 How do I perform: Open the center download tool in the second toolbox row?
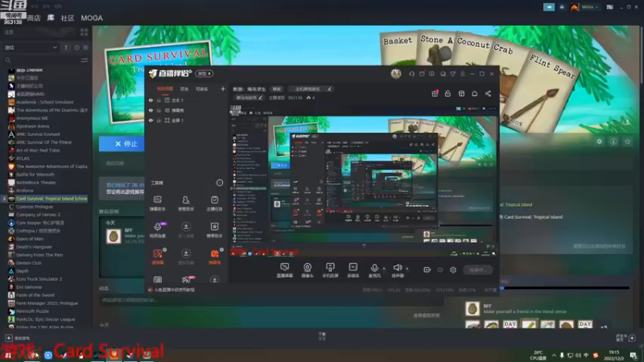(186, 230)
